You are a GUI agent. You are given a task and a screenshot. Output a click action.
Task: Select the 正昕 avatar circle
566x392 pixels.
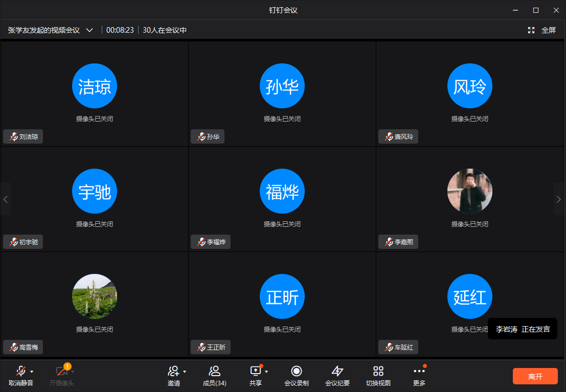(x=282, y=296)
